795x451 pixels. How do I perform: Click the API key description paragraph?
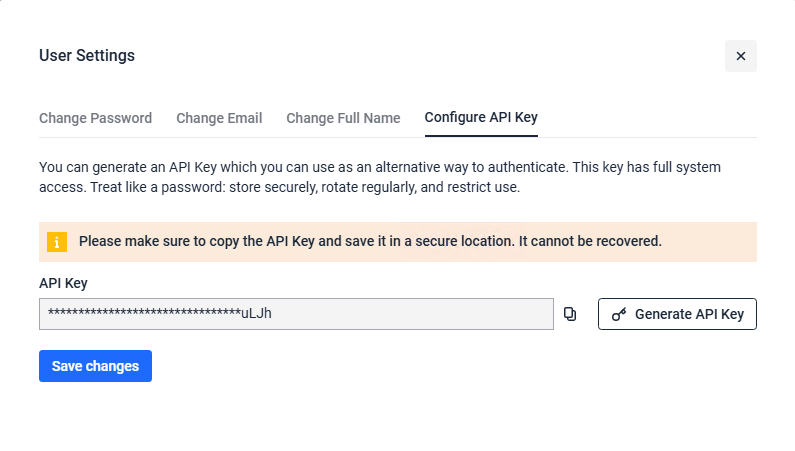(380, 167)
